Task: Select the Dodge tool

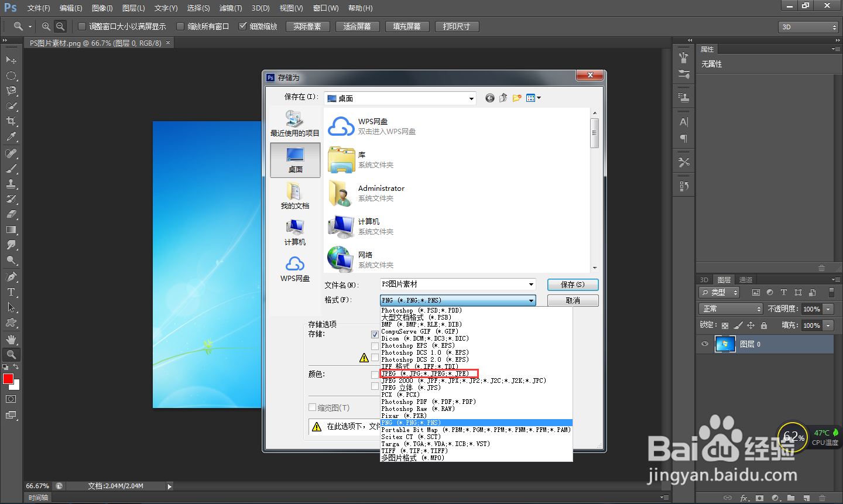Action: pos(11,260)
